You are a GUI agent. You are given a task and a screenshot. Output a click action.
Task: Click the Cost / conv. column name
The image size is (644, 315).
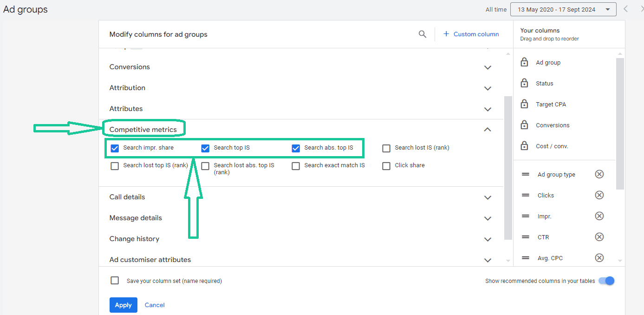[552, 146]
